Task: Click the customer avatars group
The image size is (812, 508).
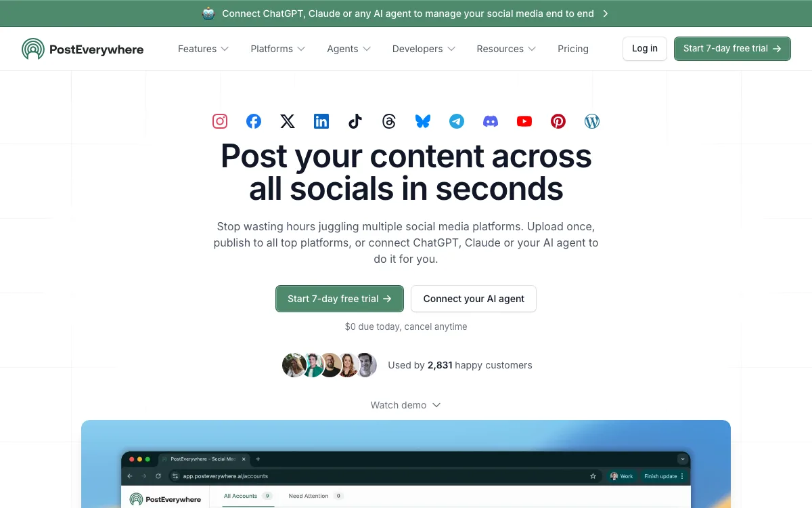Action: (x=330, y=365)
